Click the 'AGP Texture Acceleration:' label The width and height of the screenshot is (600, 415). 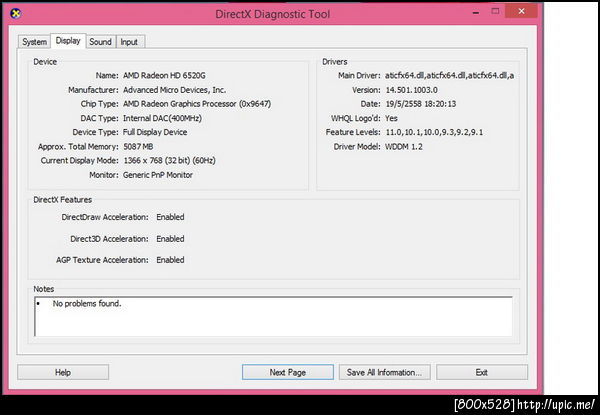102,260
